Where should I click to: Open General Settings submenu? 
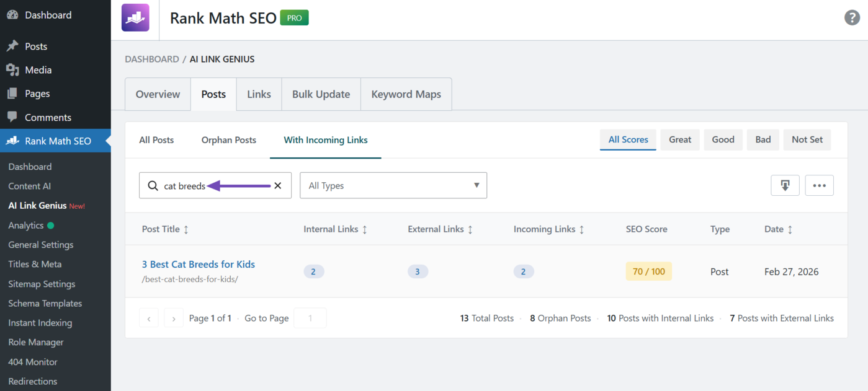(x=41, y=245)
